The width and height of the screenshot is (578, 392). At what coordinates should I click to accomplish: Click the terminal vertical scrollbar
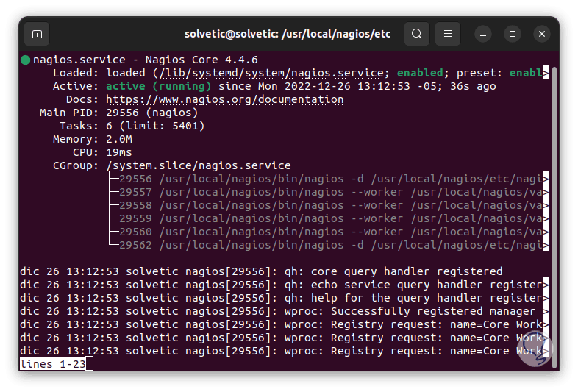coord(554,218)
